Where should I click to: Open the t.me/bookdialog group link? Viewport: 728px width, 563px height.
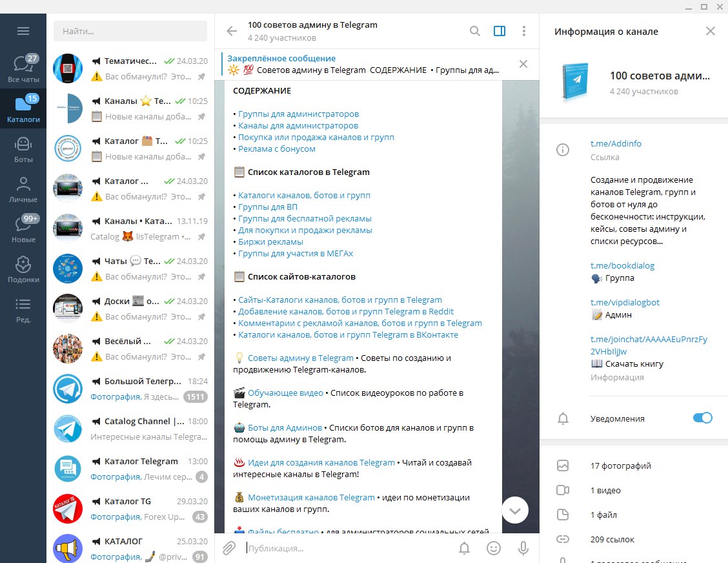pos(622,266)
